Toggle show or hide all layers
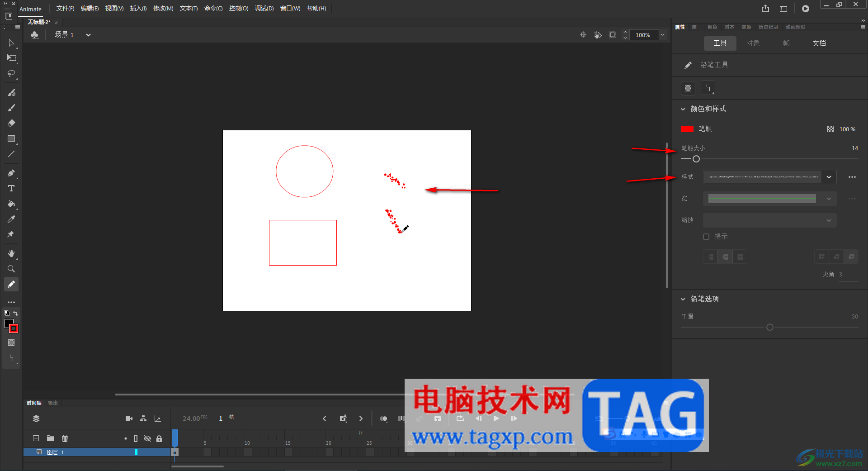868x471 pixels. (147, 438)
